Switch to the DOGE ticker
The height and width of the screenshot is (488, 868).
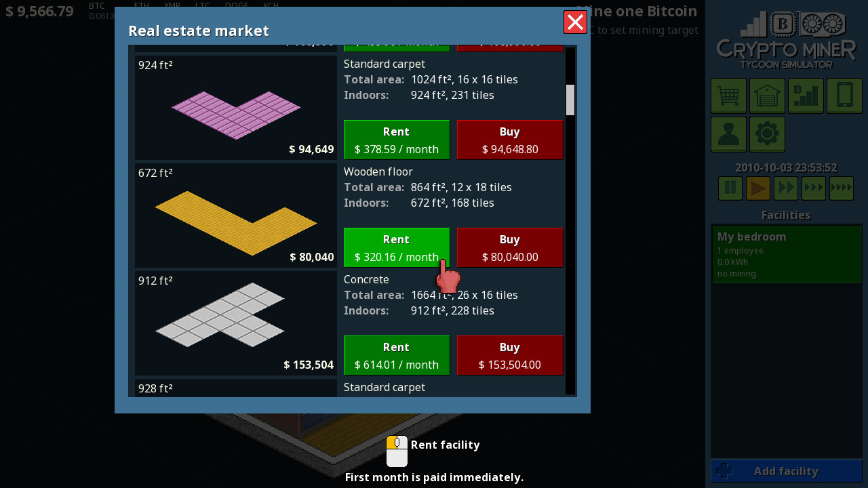click(x=236, y=5)
